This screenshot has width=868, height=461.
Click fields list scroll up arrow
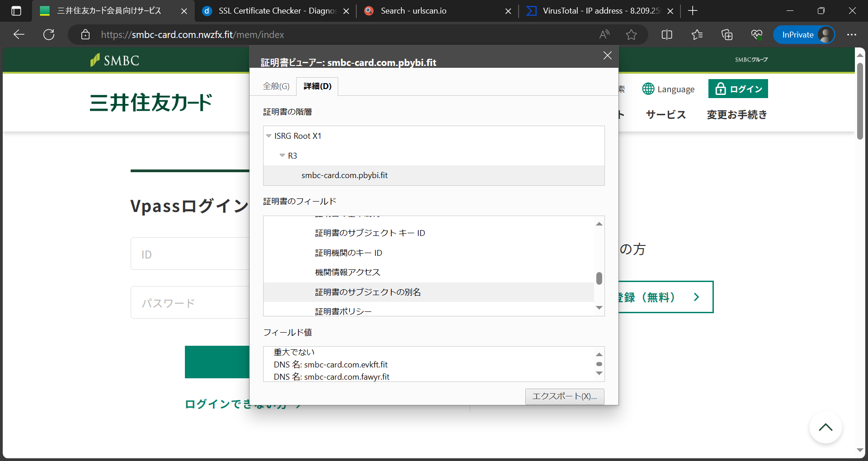(599, 224)
